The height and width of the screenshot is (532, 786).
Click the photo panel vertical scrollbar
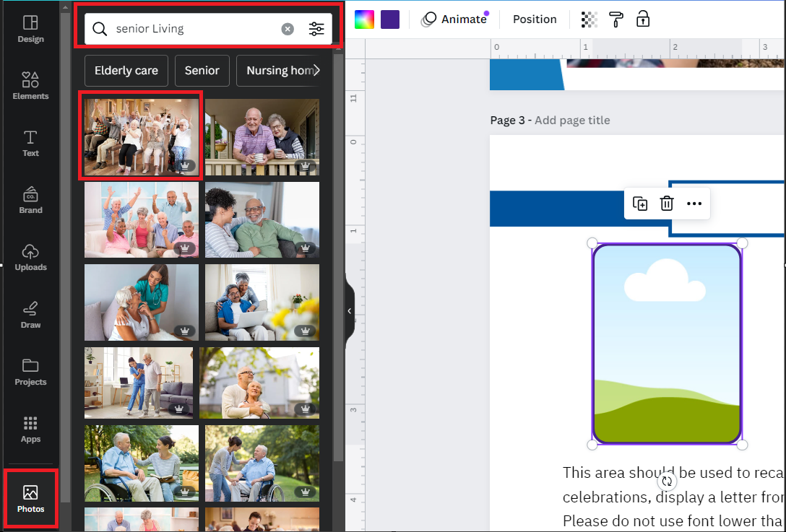click(x=339, y=258)
